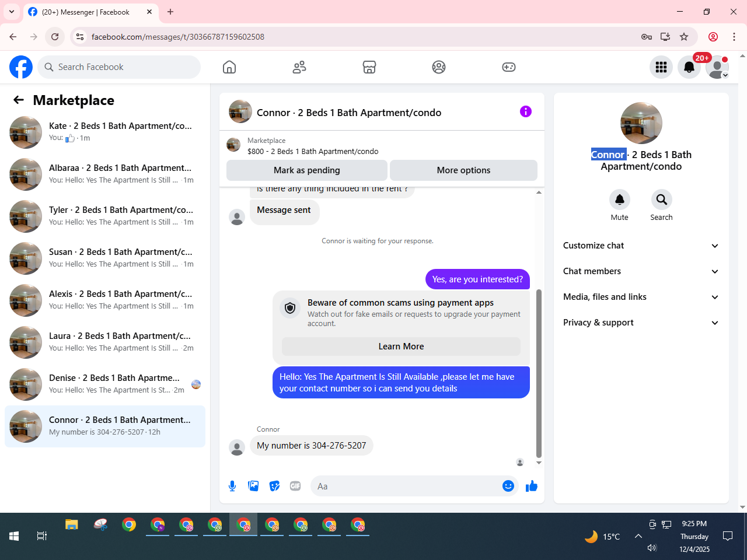
Task: Open weather widget showing 15°C
Action: coord(602,536)
